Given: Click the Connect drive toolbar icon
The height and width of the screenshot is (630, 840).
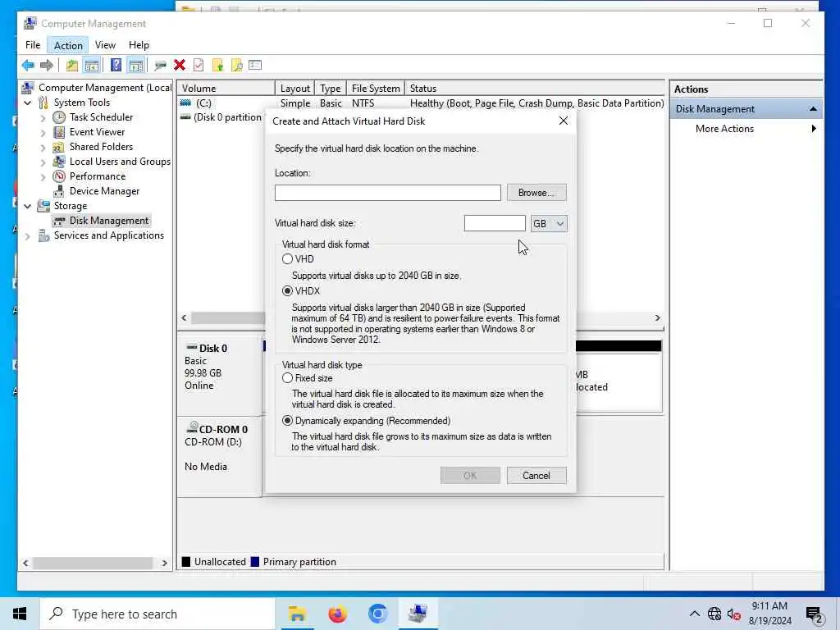Looking at the screenshot, I should point(160,66).
